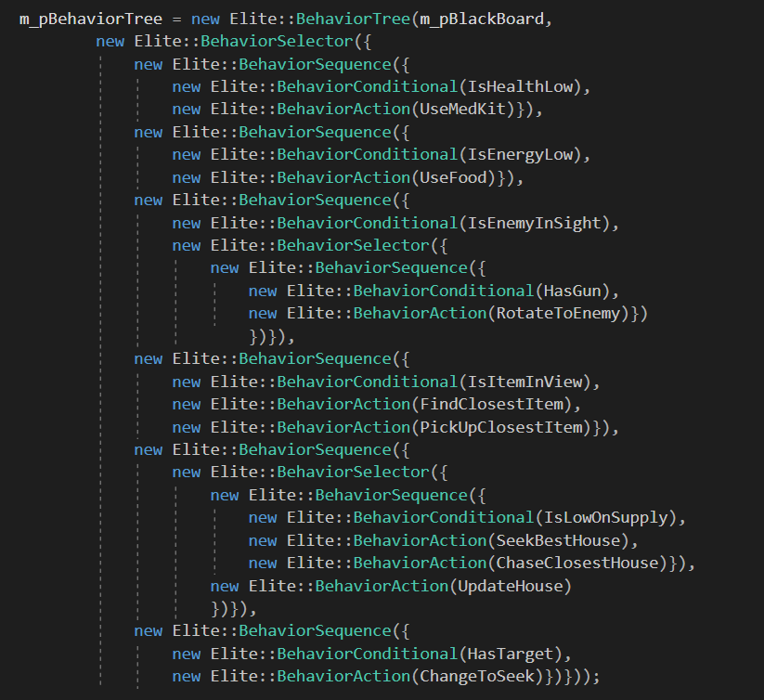Image resolution: width=764 pixels, height=700 pixels.
Task: Select the HasTarget conditional name
Action: click(x=511, y=654)
